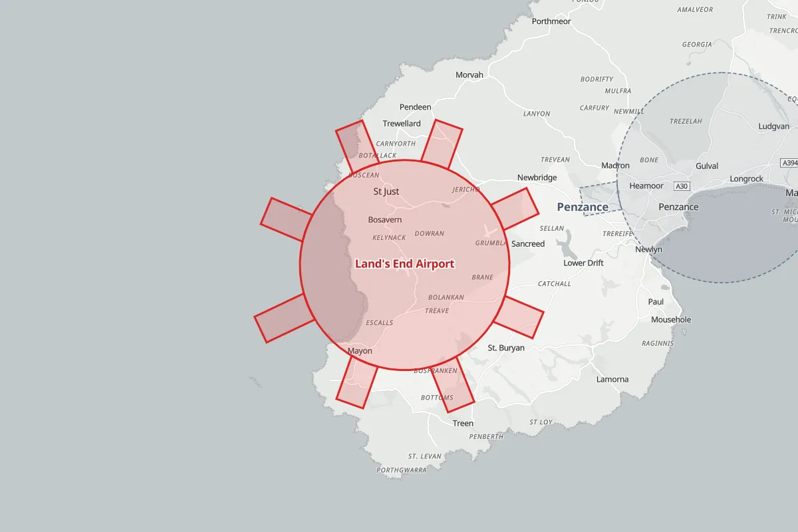Viewport: 798px width, 532px height.
Task: Click the KELYNACK label
Action: click(389, 238)
